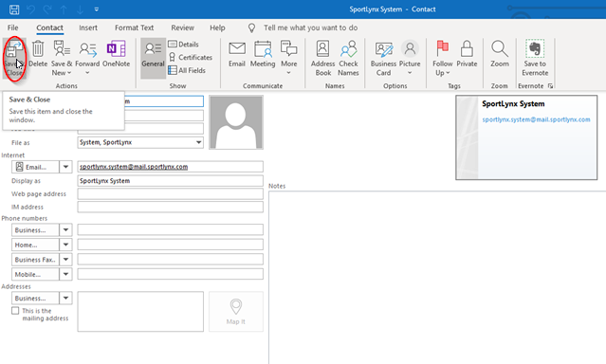This screenshot has height=364, width=606.
Task: Click the Save & New button
Action: tap(62, 58)
